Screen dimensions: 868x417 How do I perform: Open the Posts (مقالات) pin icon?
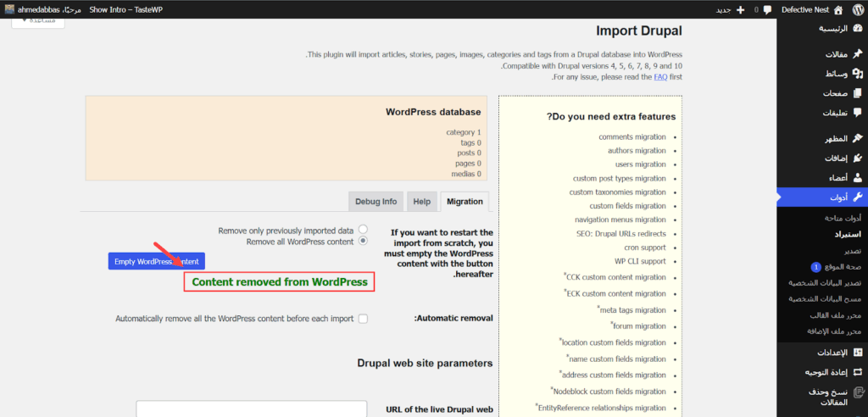point(857,54)
